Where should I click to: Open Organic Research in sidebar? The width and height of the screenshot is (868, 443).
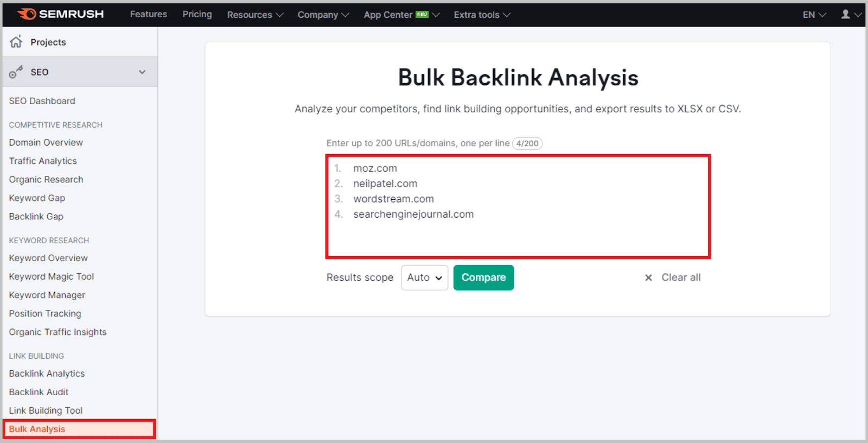(x=46, y=179)
